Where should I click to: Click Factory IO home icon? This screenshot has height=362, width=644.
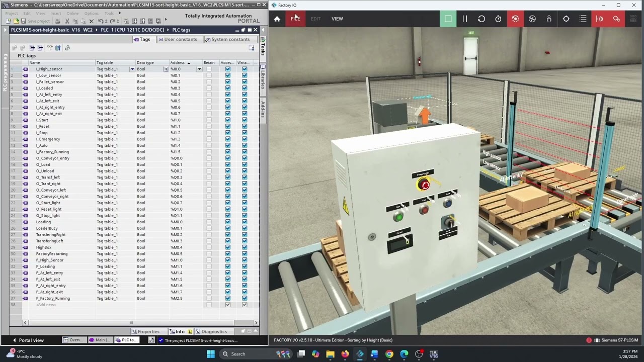277,19
